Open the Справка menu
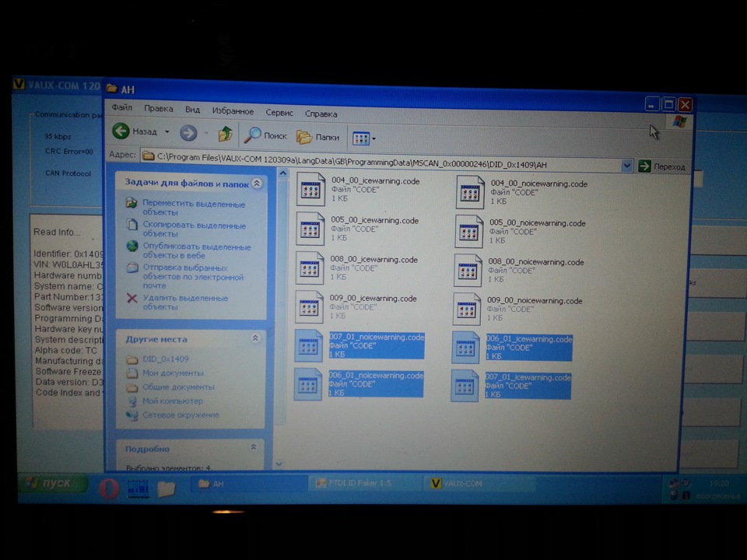Viewport: 747px width, 560px height. click(321, 114)
